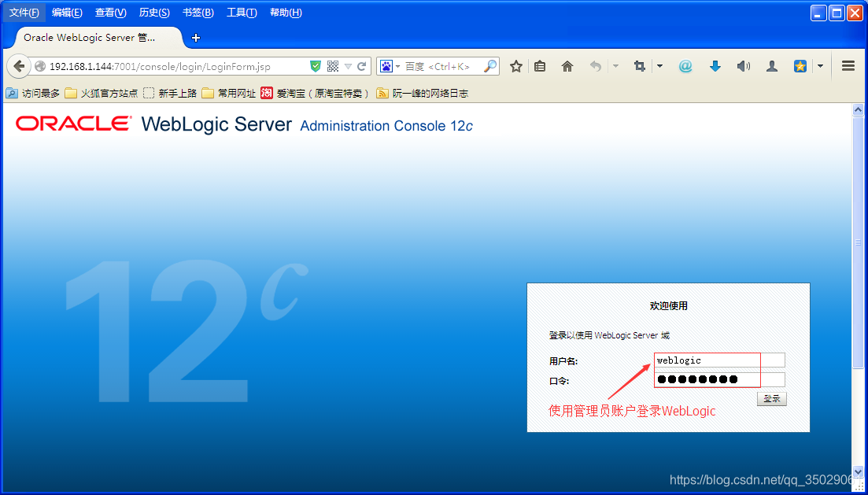Screen dimensions: 868x495
Task: Click the blue @ mail icon
Action: click(x=685, y=66)
